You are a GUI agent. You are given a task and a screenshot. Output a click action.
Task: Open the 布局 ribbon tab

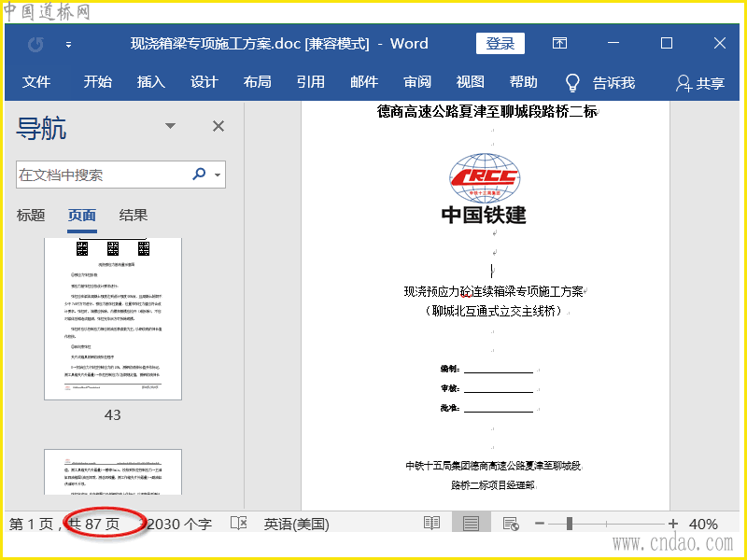(258, 82)
